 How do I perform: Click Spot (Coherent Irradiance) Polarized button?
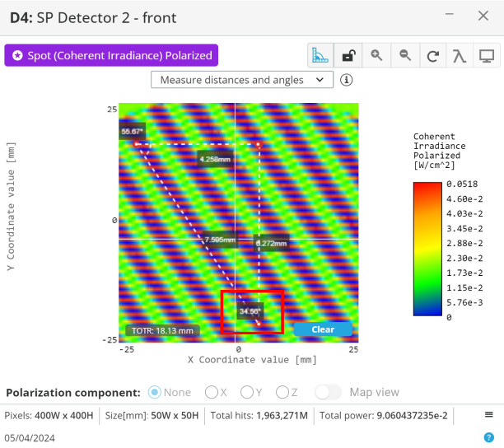(111, 55)
